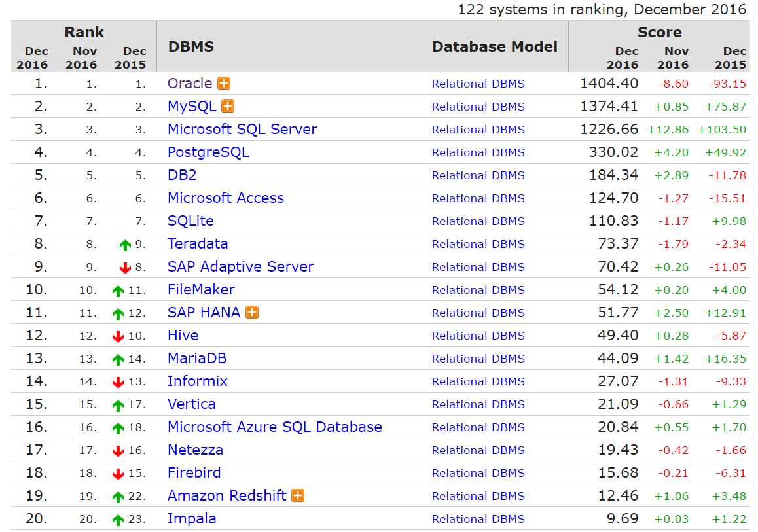Image resolution: width=758 pixels, height=532 pixels.
Task: Click the +12.91 change for SAP HANA
Action: tap(726, 313)
